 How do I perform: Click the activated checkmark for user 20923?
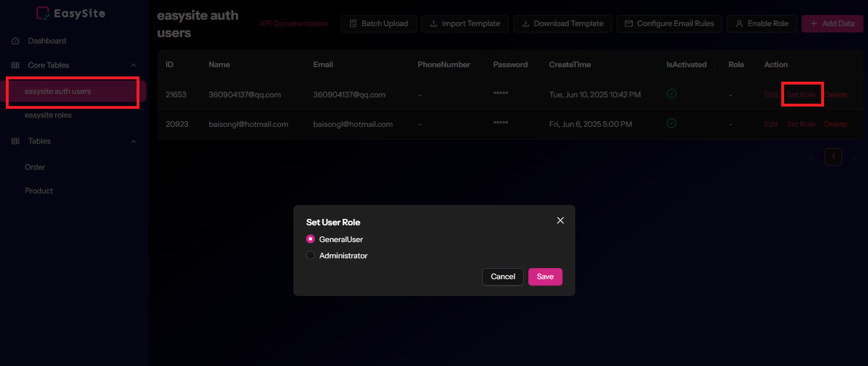click(x=671, y=123)
